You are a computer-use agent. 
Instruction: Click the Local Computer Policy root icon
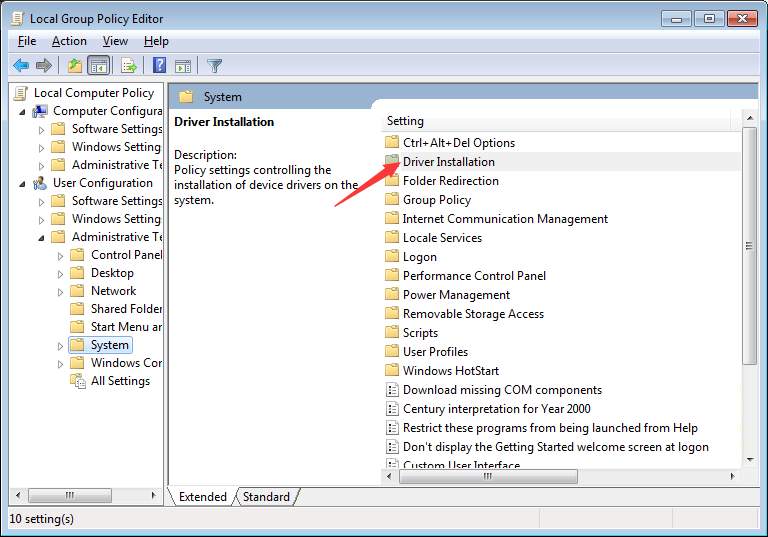(21, 93)
